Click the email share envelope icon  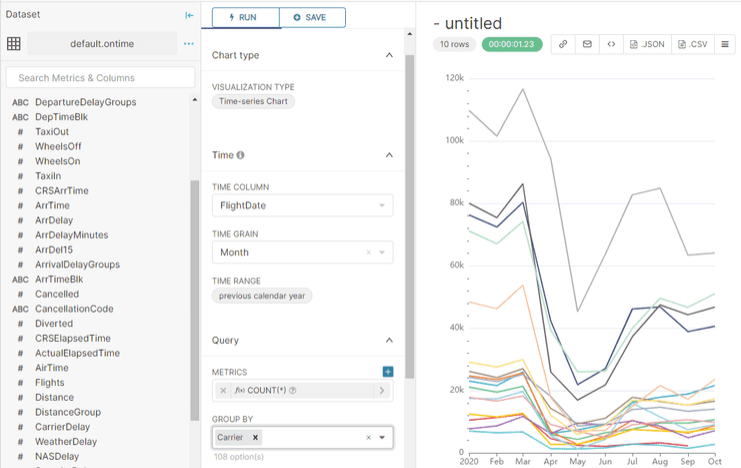[587, 44]
